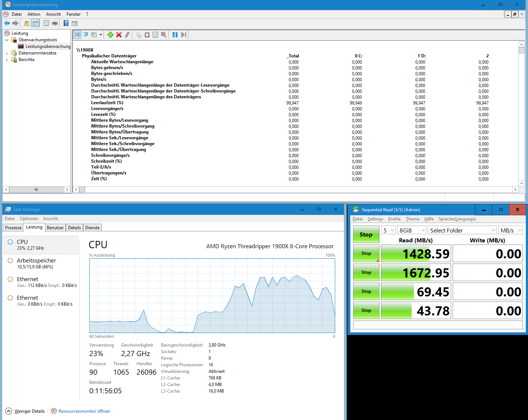Screen dimensions: 528x420
Task: Click the View current activity graph icon
Action: (77, 35)
